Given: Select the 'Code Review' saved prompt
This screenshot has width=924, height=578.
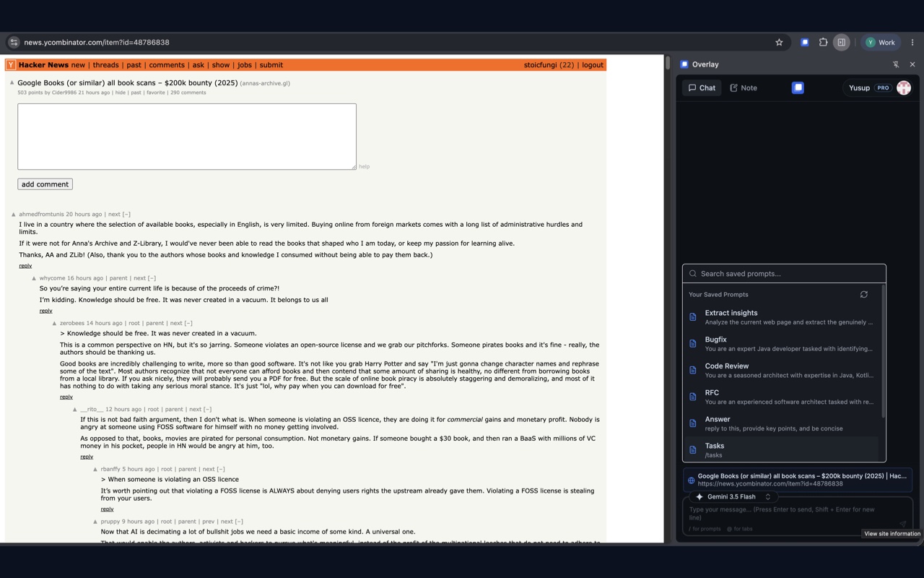Looking at the screenshot, I should click(782, 371).
